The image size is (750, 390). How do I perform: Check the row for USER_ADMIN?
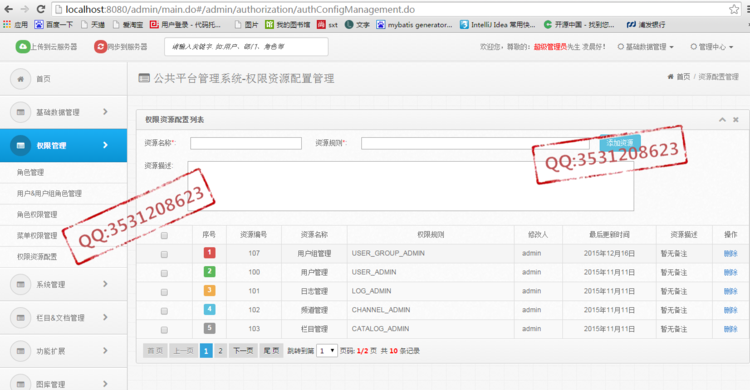164,273
